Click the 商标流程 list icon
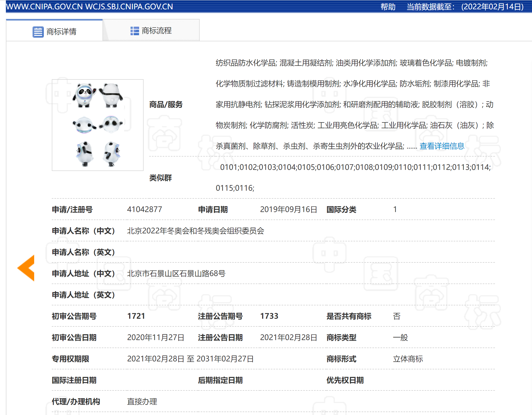The image size is (532, 415). [x=135, y=31]
